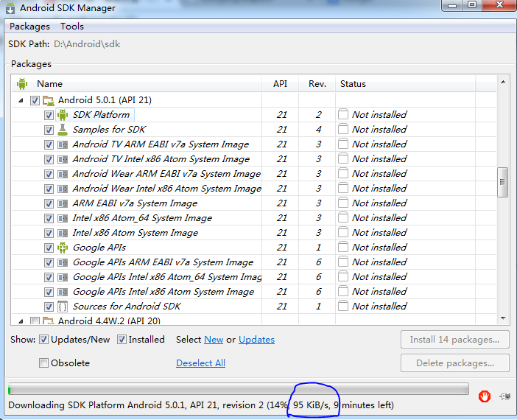This screenshot has width=517, height=420.
Task: Click the Install 14 packages button
Action: coord(454,340)
